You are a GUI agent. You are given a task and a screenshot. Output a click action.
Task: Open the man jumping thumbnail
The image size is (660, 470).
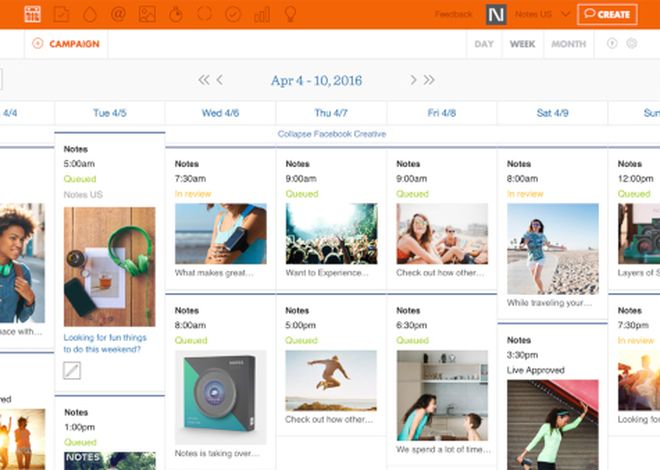(331, 380)
